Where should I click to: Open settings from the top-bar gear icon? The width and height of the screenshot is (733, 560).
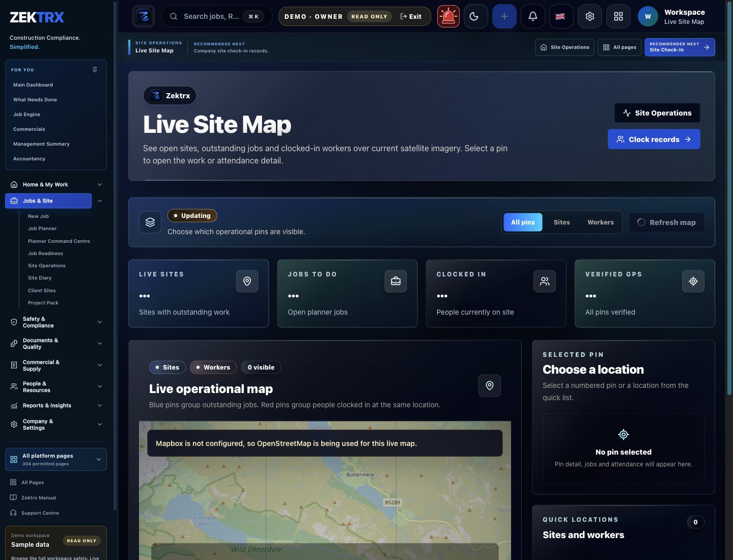[590, 16]
